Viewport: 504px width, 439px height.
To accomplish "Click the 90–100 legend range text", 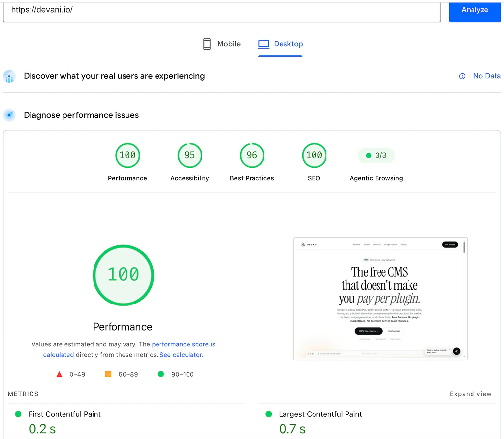I will [x=183, y=374].
